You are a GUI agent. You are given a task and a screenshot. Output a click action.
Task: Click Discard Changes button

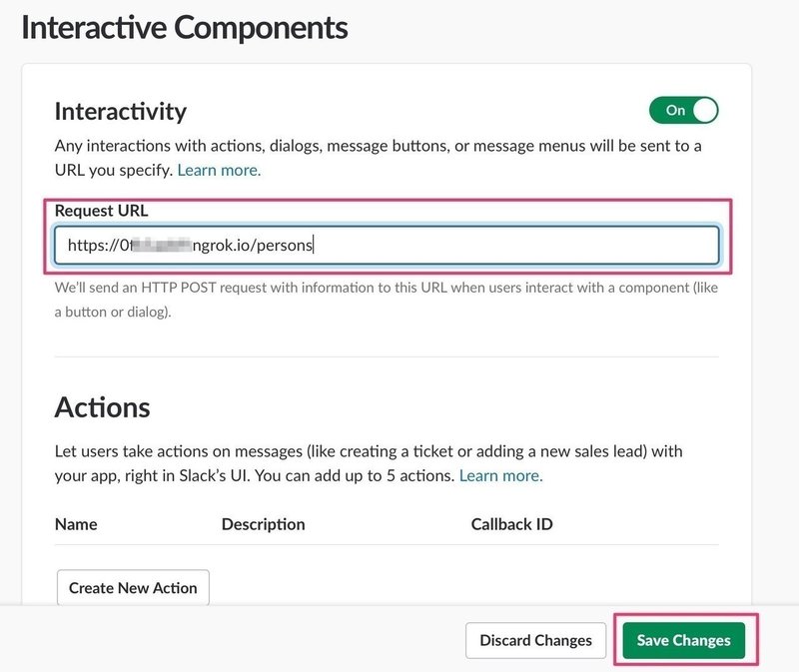click(535, 640)
